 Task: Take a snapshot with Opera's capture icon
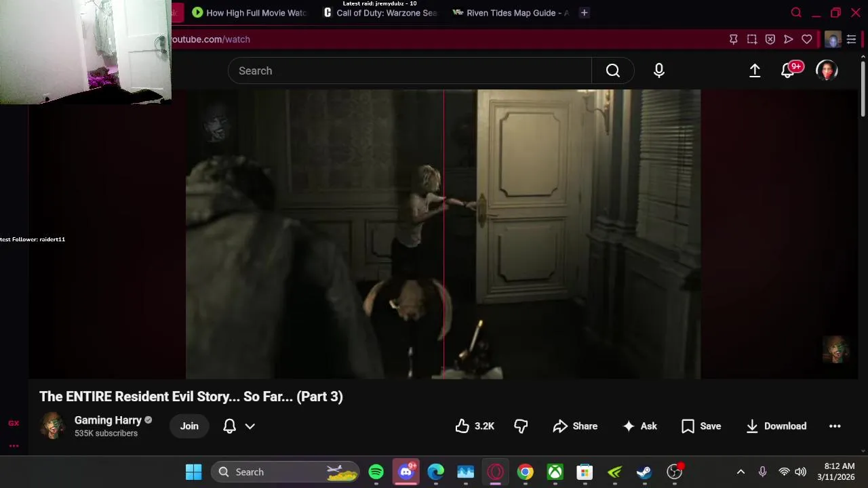point(752,39)
